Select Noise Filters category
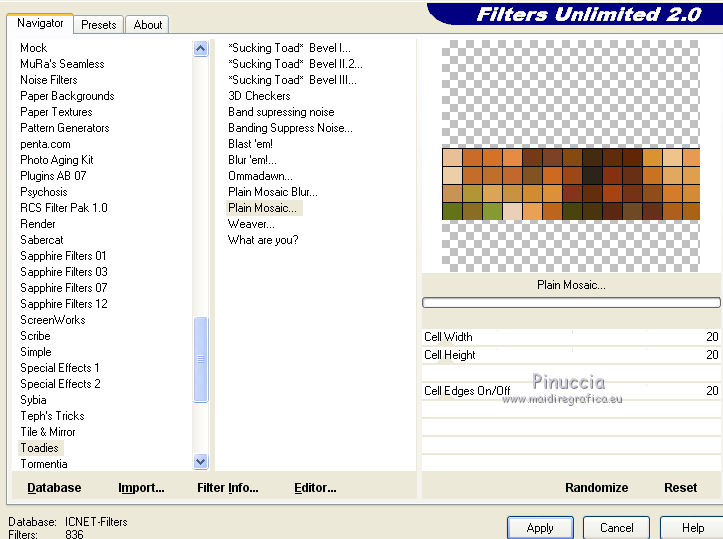Image resolution: width=723 pixels, height=539 pixels. coord(49,80)
